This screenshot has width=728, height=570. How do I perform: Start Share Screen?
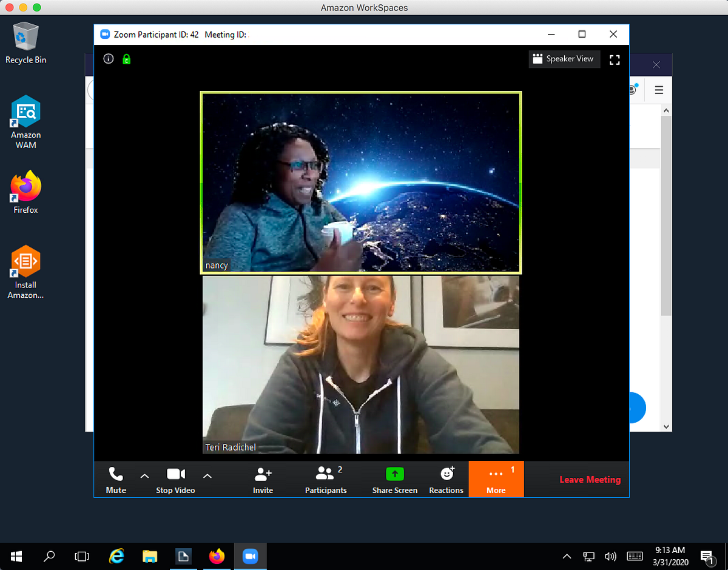pos(395,479)
